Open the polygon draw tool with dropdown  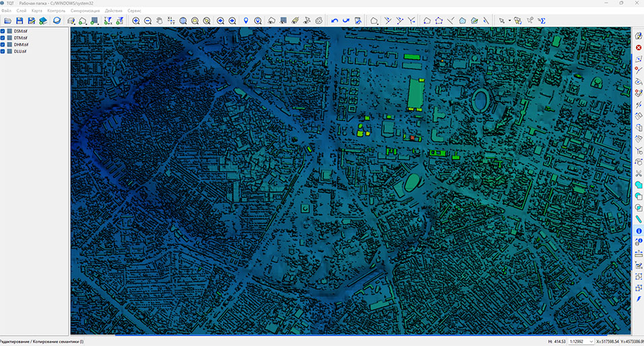374,20
